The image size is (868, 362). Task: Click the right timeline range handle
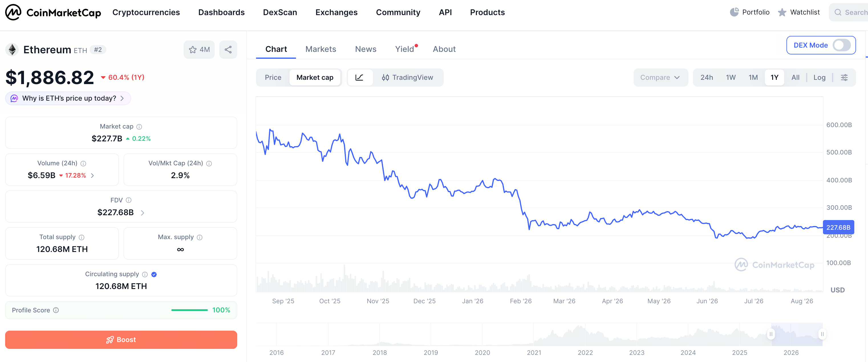pyautogui.click(x=822, y=334)
